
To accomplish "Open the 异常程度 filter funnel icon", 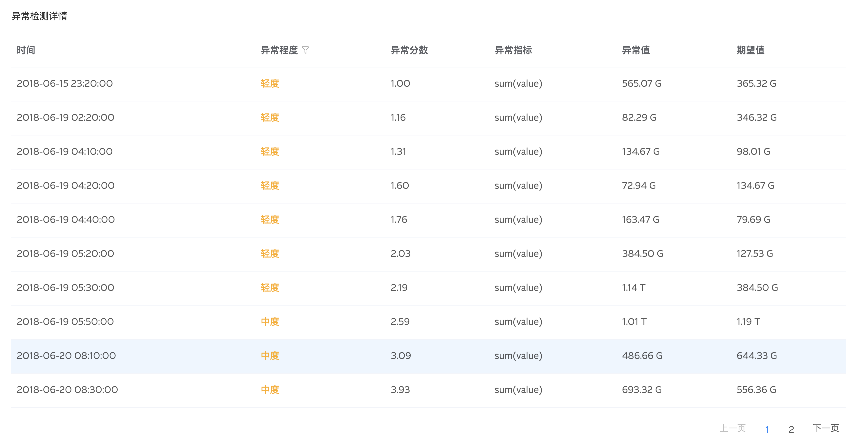I will 305,50.
